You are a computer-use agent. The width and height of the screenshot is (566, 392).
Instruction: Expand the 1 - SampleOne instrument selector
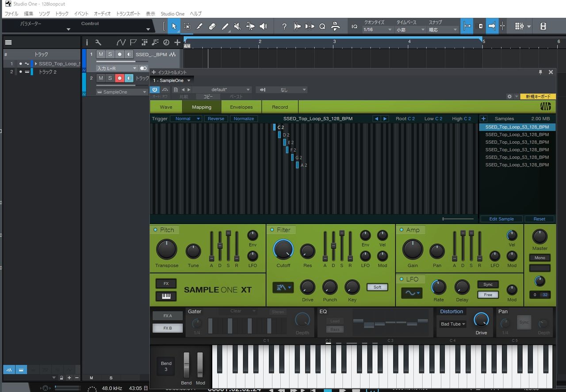[x=172, y=80]
